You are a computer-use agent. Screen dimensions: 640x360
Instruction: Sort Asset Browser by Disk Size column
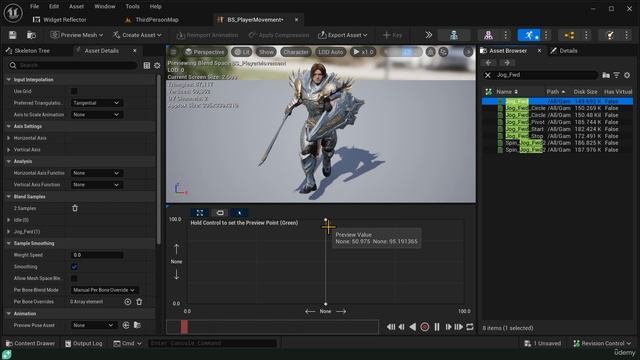pyautogui.click(x=585, y=92)
